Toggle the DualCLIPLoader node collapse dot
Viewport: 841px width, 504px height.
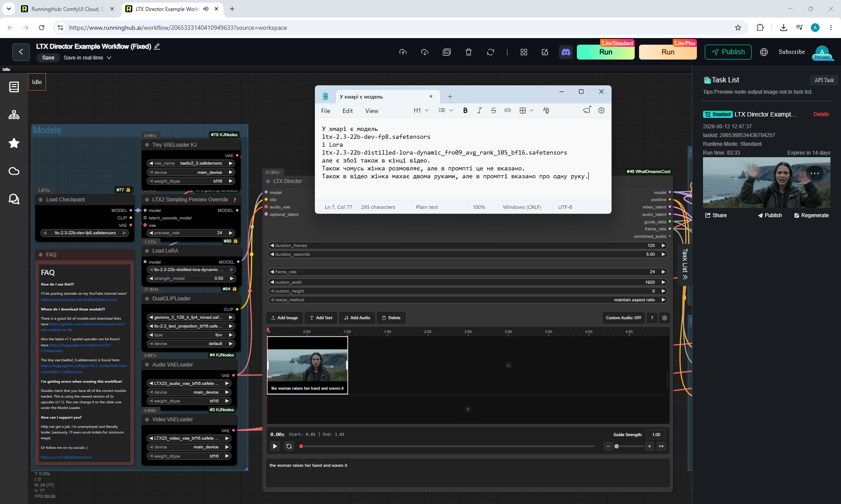(x=147, y=299)
